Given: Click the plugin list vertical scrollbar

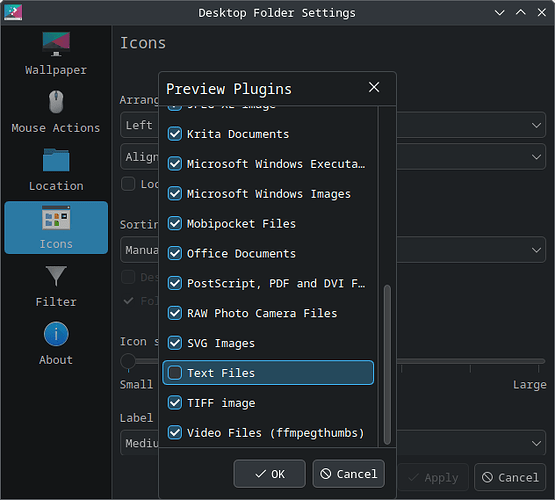Looking at the screenshot, I should pos(387,364).
